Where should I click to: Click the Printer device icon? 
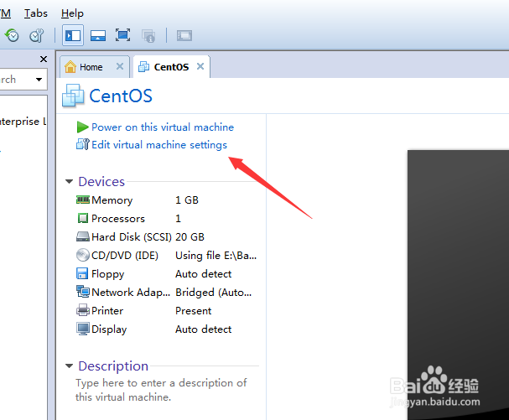point(83,310)
